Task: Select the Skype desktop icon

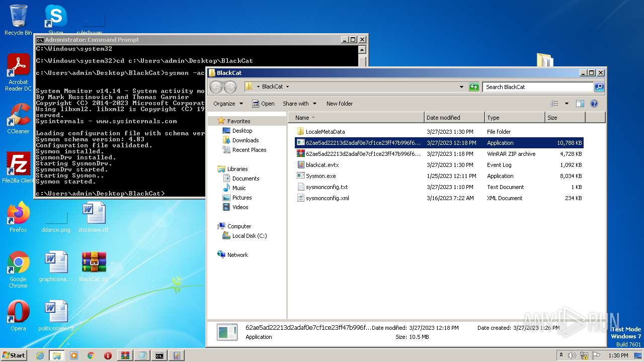Action: click(55, 20)
